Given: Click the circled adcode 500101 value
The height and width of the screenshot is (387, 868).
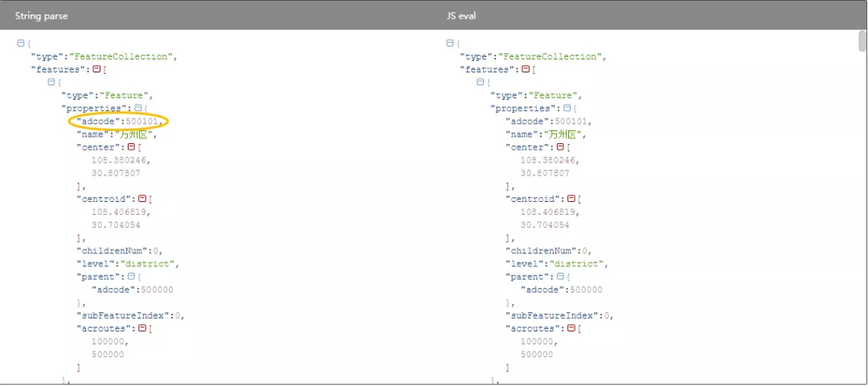Looking at the screenshot, I should coord(145,121).
